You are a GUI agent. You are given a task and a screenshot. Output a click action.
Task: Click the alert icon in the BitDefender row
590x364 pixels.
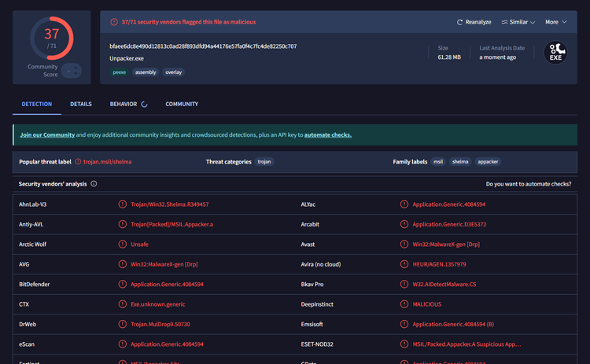click(x=122, y=284)
